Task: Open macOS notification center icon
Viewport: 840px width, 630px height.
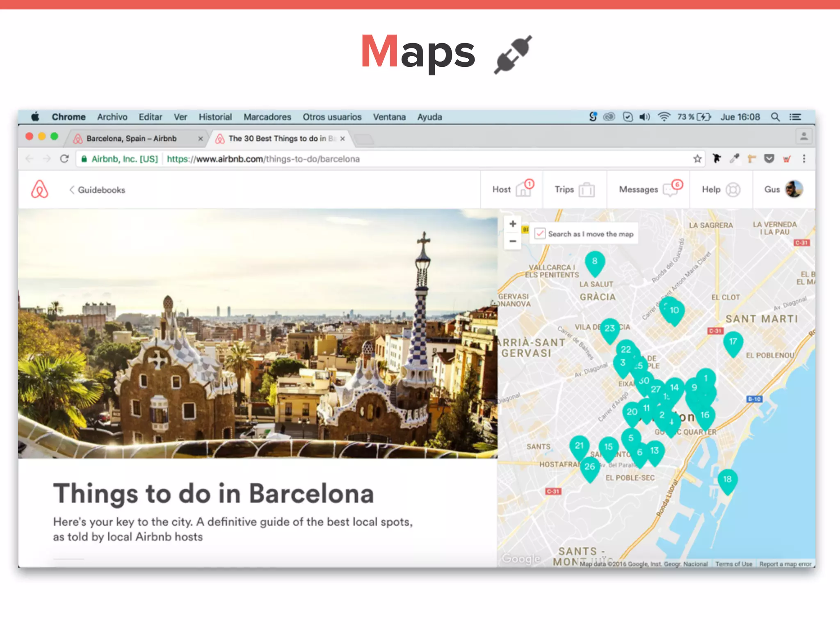Action: pyautogui.click(x=795, y=117)
